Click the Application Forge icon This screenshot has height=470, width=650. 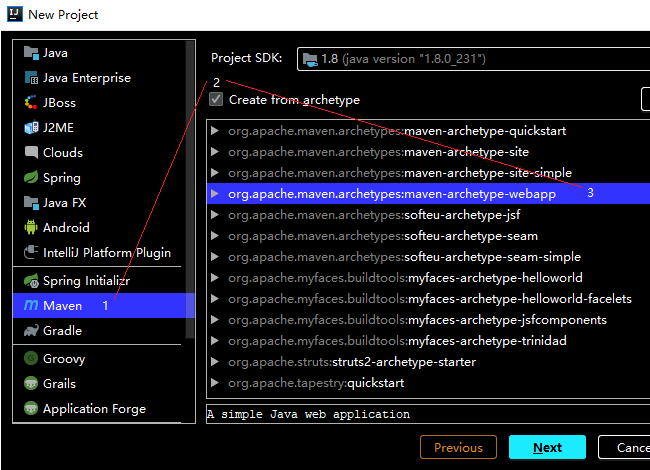click(31, 408)
